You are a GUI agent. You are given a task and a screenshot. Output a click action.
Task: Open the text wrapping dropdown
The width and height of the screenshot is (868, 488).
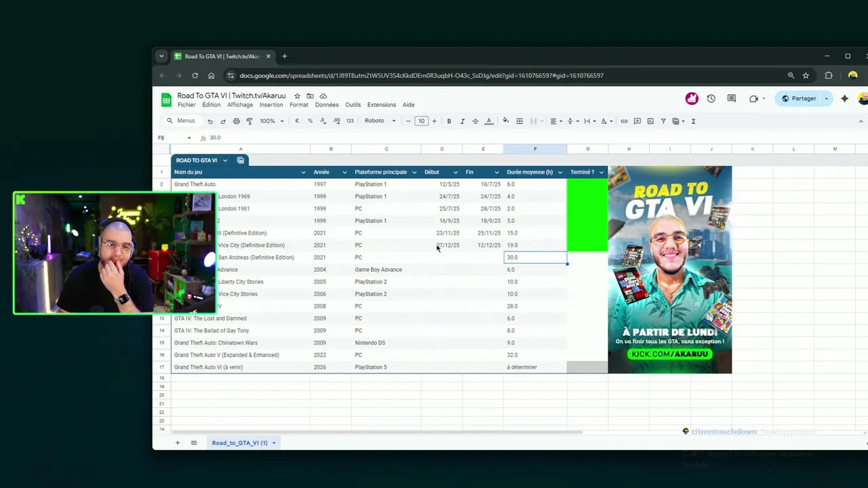[589, 121]
